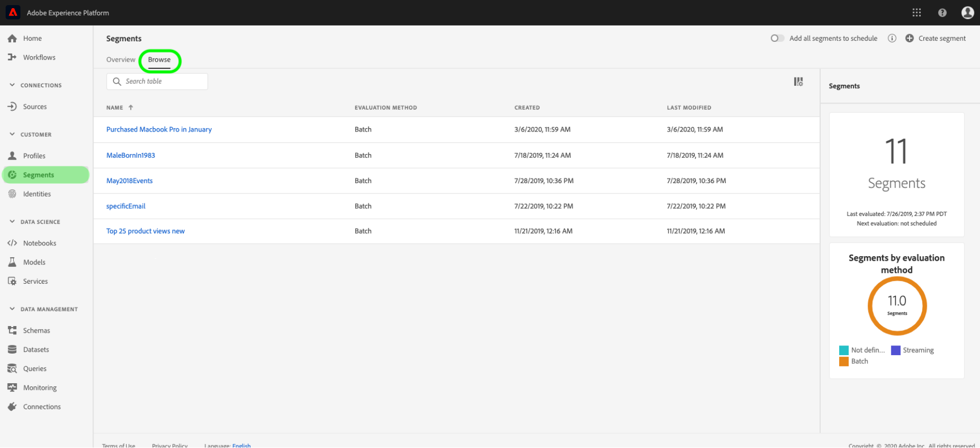Click the Workflows sidebar icon
Image resolution: width=980 pixels, height=448 pixels.
coord(12,57)
